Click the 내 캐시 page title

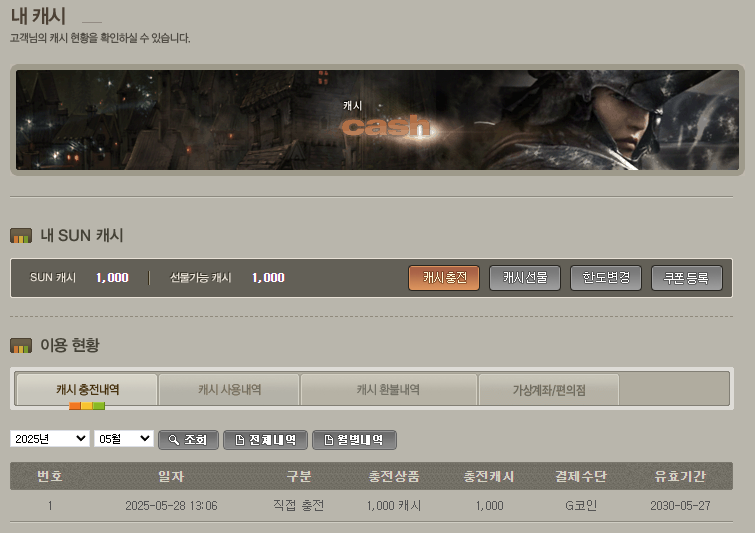38,16
